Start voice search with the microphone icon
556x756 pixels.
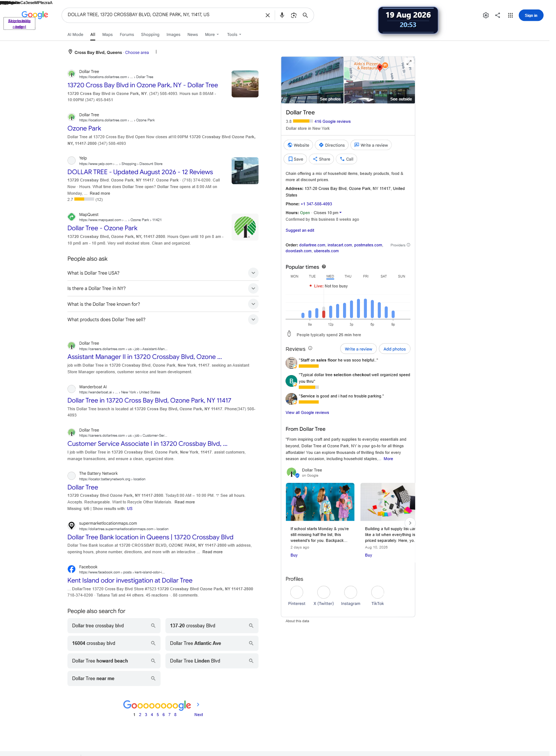pyautogui.click(x=282, y=15)
